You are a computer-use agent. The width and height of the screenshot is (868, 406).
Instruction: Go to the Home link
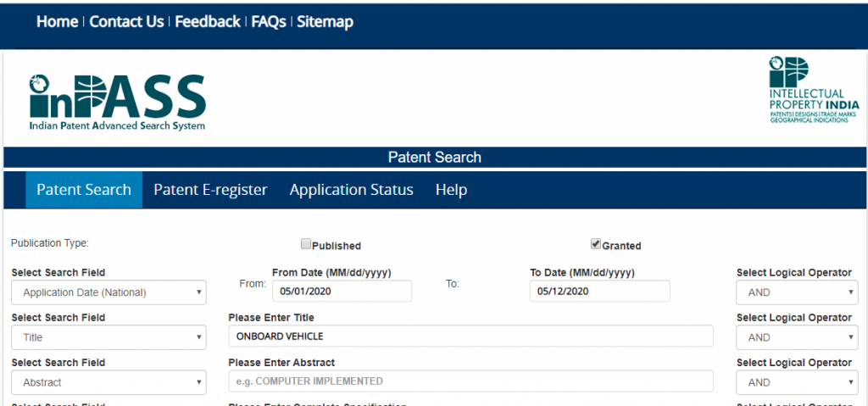[57, 22]
